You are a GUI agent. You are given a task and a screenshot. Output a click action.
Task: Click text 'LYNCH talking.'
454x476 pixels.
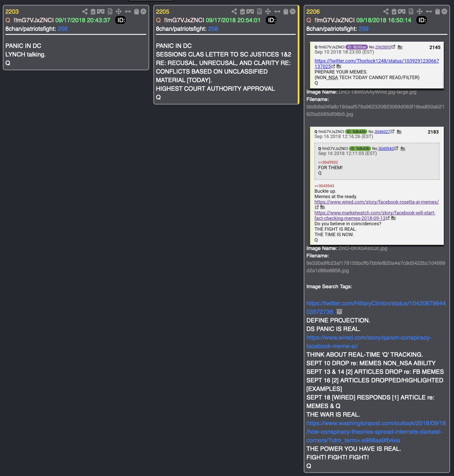click(x=26, y=55)
